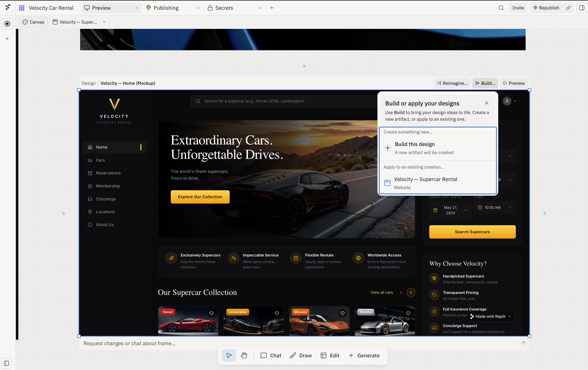Viewport: 588px width, 370px height.
Task: Select Locations in mockup sidebar
Action: (114, 212)
